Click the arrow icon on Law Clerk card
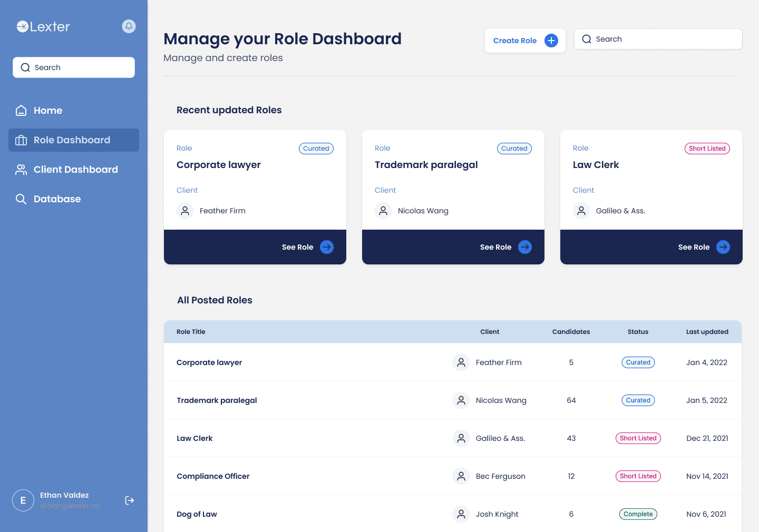This screenshot has width=759, height=532. [x=723, y=247]
